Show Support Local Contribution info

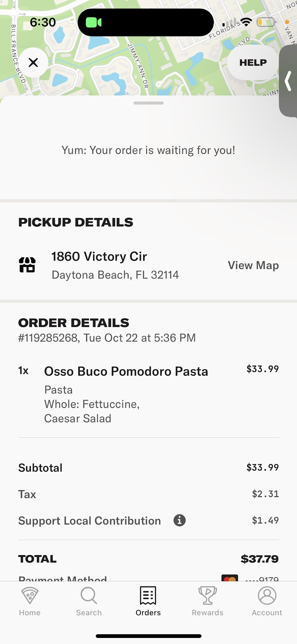coord(179,520)
